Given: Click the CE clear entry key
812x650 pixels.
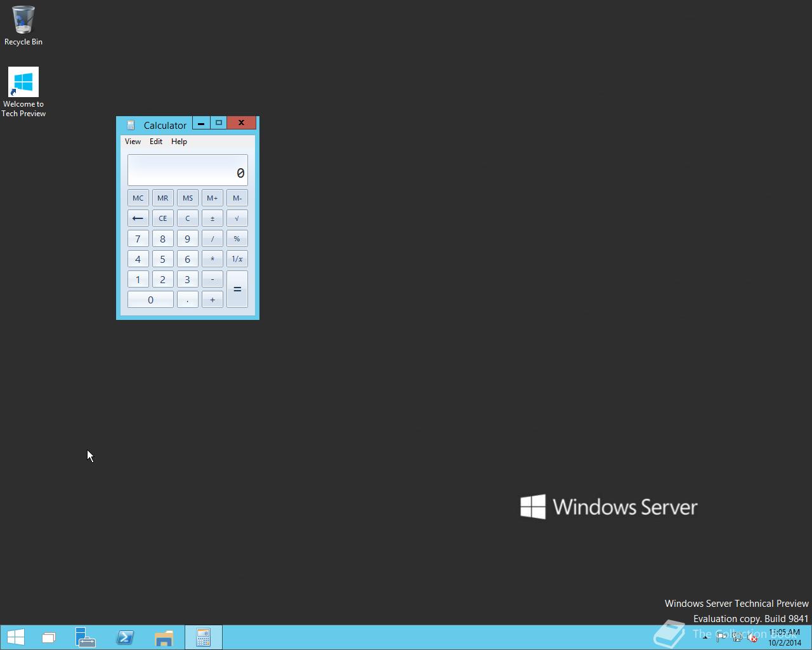Looking at the screenshot, I should (x=163, y=218).
